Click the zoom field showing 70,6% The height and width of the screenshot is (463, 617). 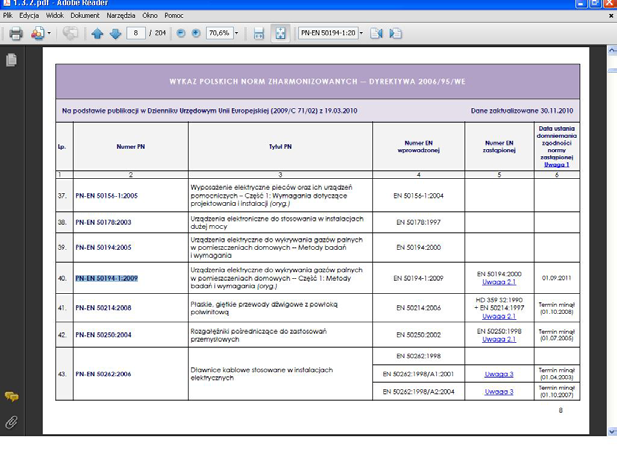point(220,33)
